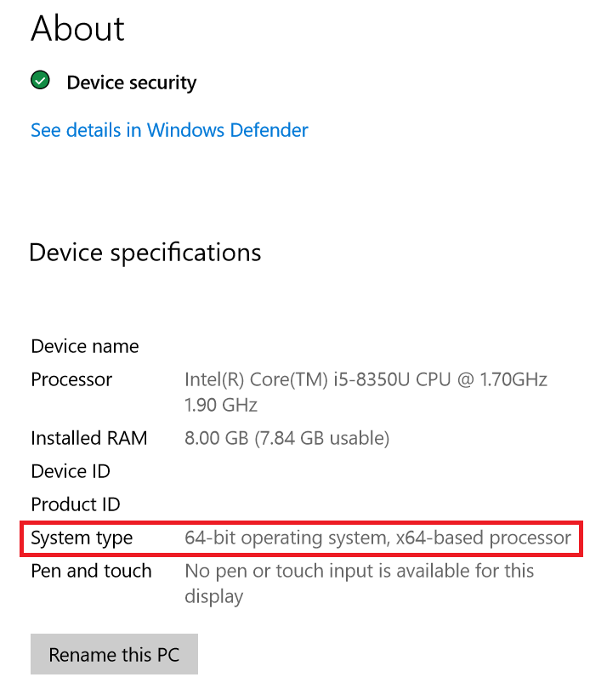
Task: Click the Product ID label
Action: pos(76,504)
